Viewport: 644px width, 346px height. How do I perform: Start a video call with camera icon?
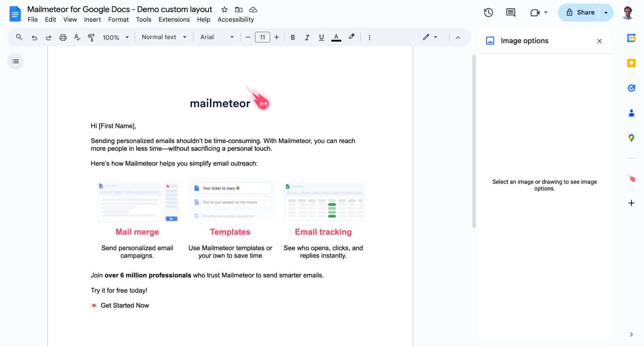(x=535, y=13)
